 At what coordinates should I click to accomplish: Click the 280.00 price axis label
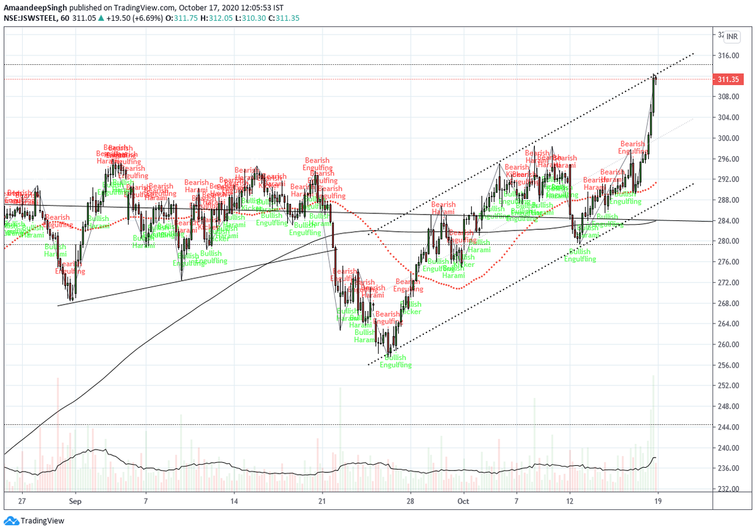point(728,242)
